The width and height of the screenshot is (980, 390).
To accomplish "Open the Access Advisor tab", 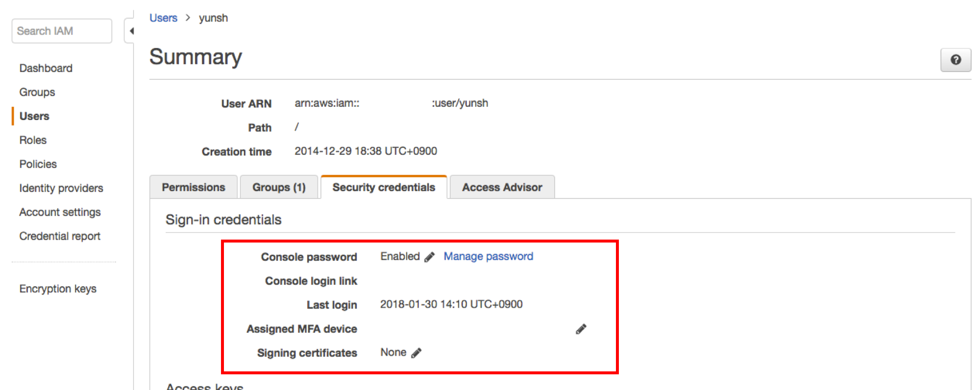I will point(502,187).
